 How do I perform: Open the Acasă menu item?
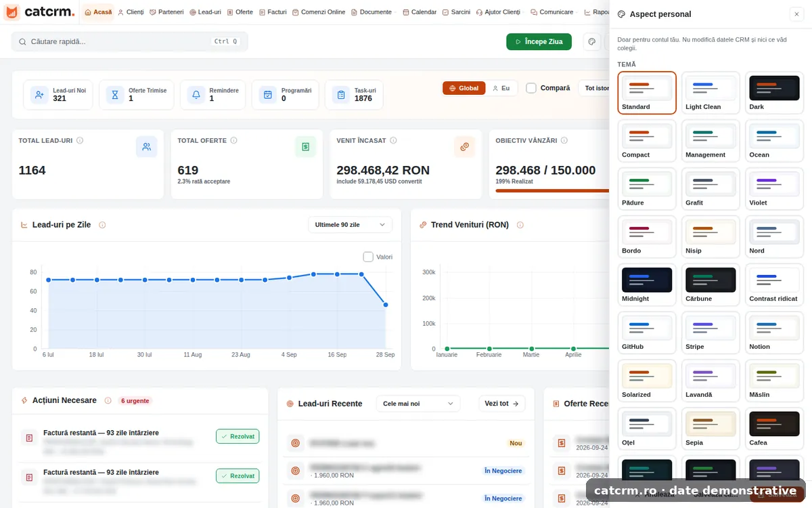click(98, 12)
